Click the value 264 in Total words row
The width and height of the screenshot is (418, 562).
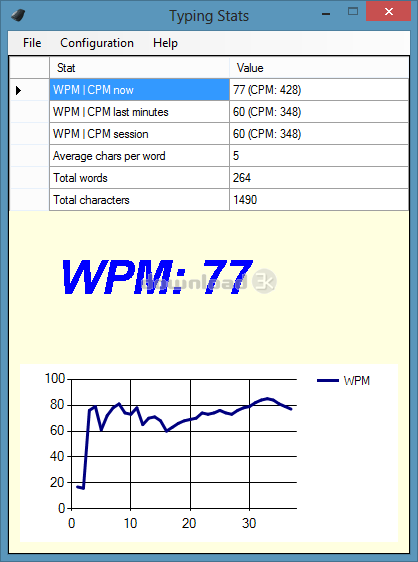(242, 178)
